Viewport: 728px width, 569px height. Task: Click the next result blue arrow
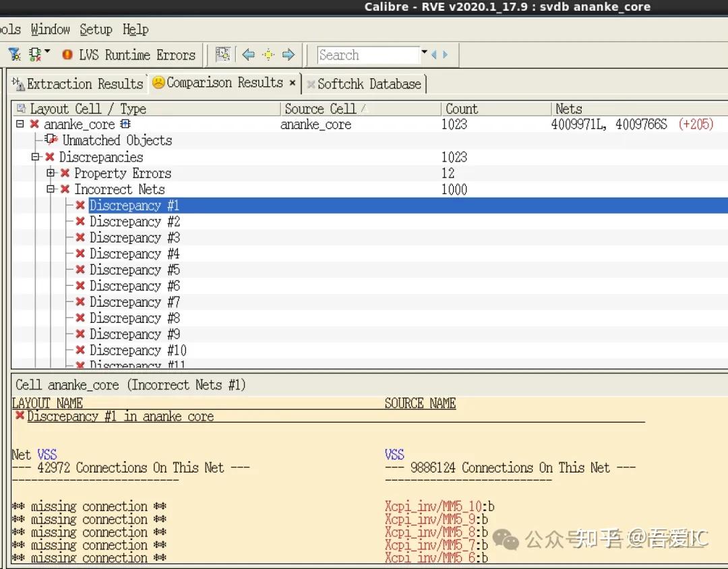(x=289, y=55)
